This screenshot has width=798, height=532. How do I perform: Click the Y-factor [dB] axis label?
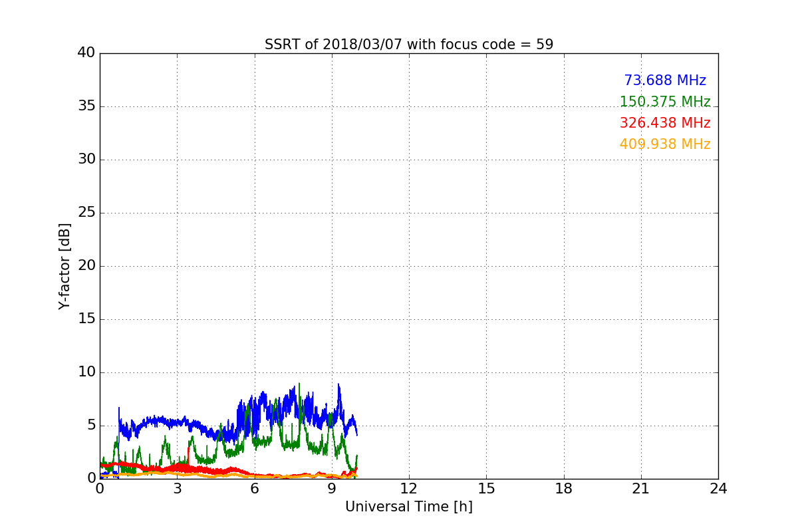tap(64, 266)
